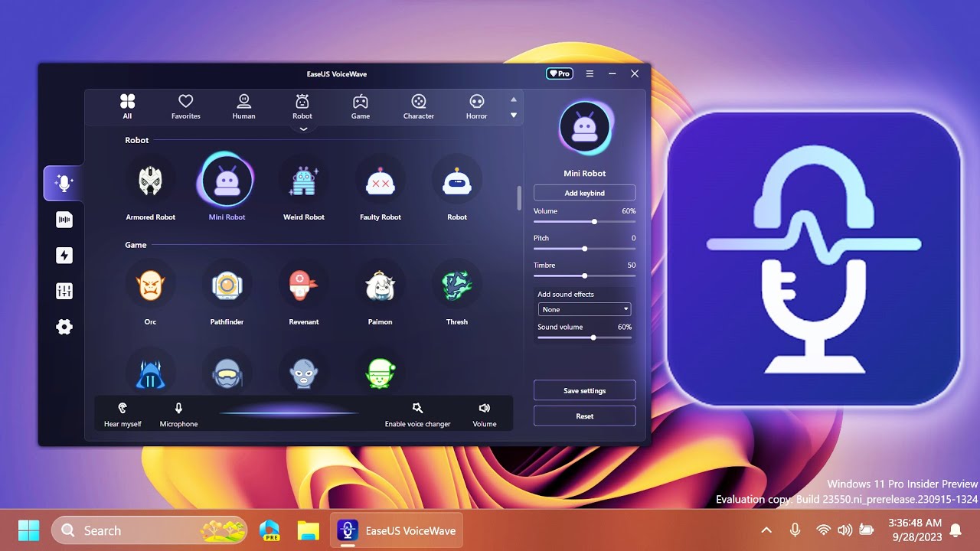This screenshot has width=980, height=551.
Task: Open the Game category tab
Action: [360, 106]
